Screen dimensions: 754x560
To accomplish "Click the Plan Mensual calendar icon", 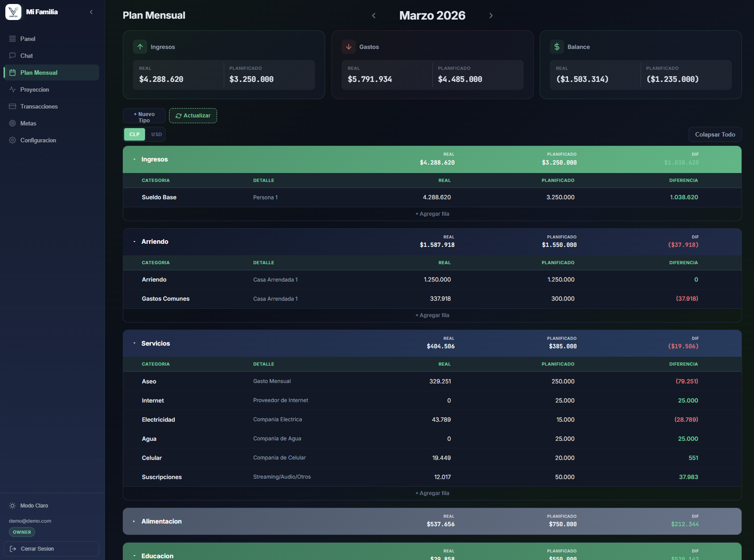I will point(12,73).
